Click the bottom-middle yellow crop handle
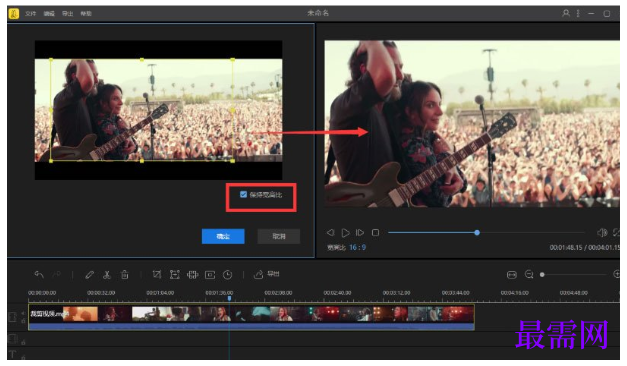Viewport: 627px width, 366px height. point(142,161)
